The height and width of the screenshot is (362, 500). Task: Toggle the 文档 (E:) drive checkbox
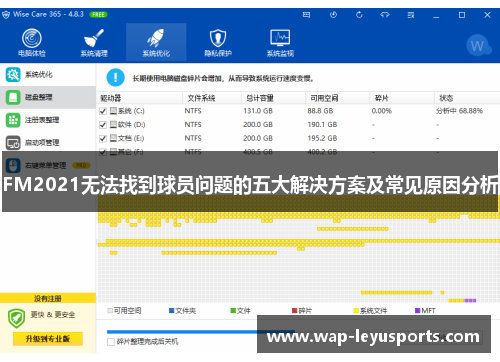(x=103, y=138)
